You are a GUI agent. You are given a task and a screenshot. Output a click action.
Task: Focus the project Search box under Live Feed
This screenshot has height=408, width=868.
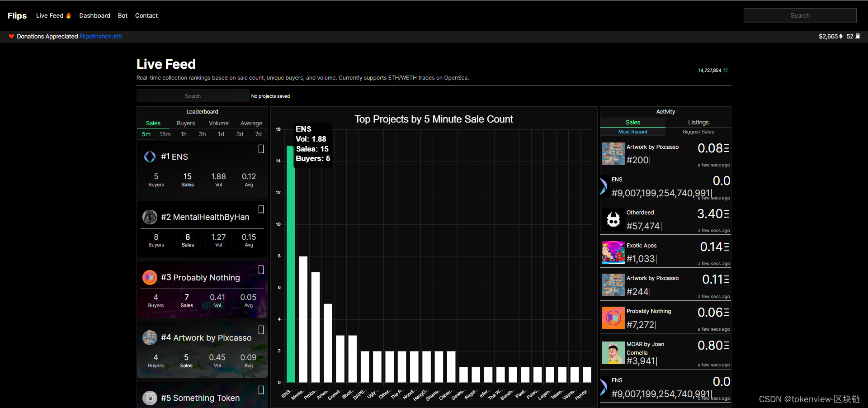pos(193,96)
